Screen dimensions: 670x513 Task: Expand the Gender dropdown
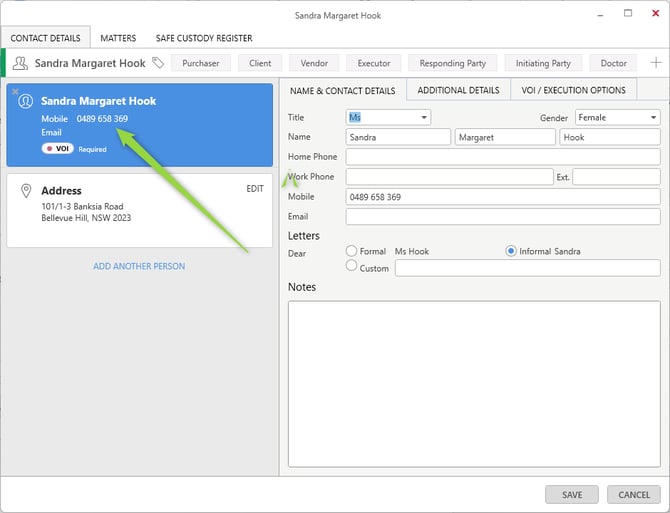[x=652, y=118]
